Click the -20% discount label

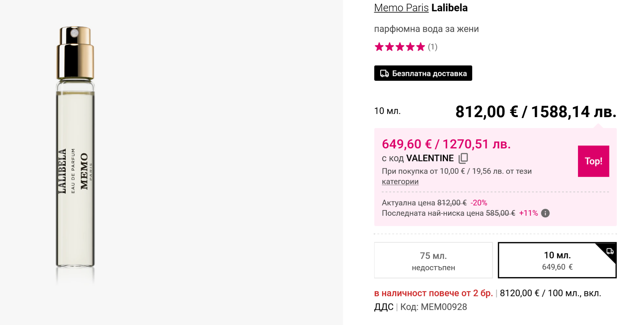click(x=479, y=202)
